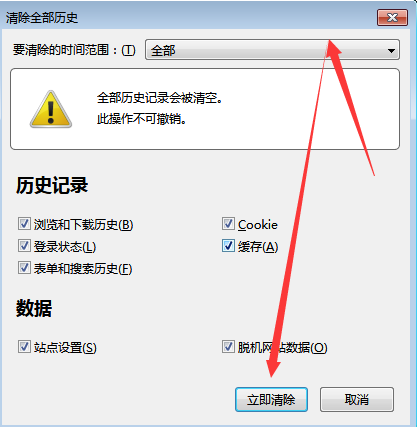Image resolution: width=417 pixels, height=427 pixels.
Task: Click the red arrowhead pointing at time range dropdown
Action: (333, 49)
